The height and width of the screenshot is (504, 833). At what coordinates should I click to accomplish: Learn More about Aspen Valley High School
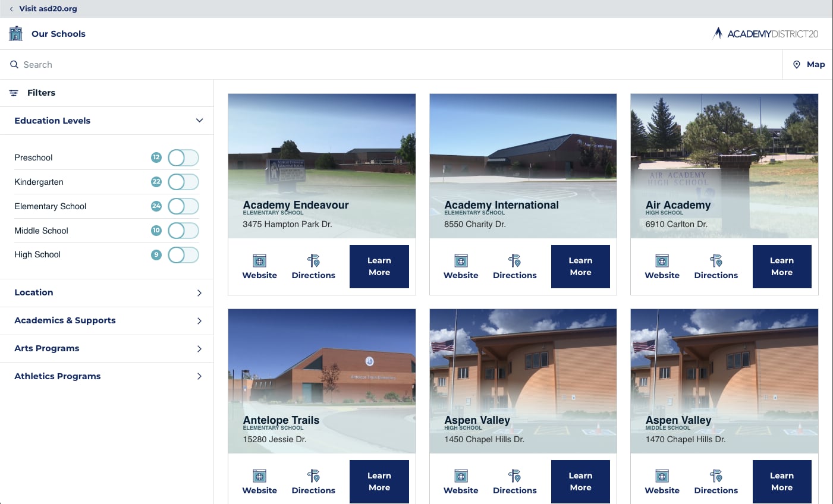pyautogui.click(x=580, y=481)
